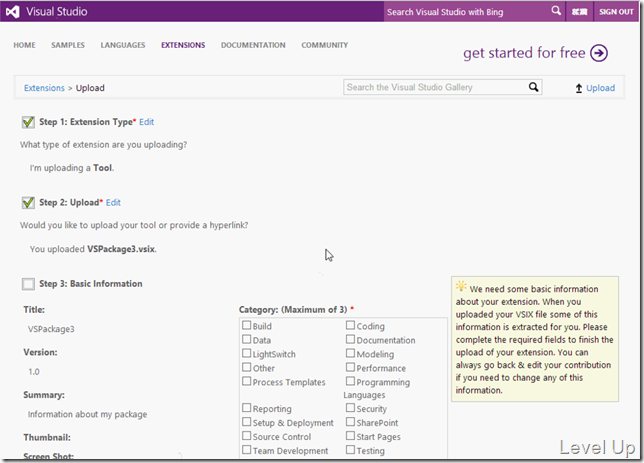Check the SharePoint category
This screenshot has height=463, width=644.
click(x=350, y=422)
